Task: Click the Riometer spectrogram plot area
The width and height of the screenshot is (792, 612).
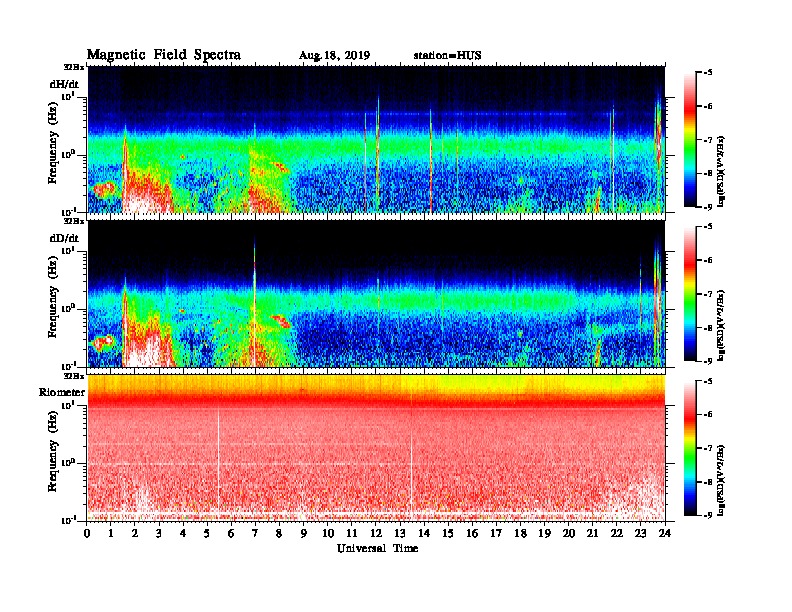Action: coord(376,448)
